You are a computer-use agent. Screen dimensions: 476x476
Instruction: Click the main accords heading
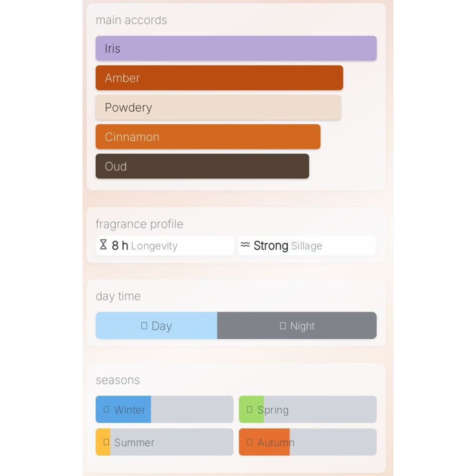pos(131,20)
